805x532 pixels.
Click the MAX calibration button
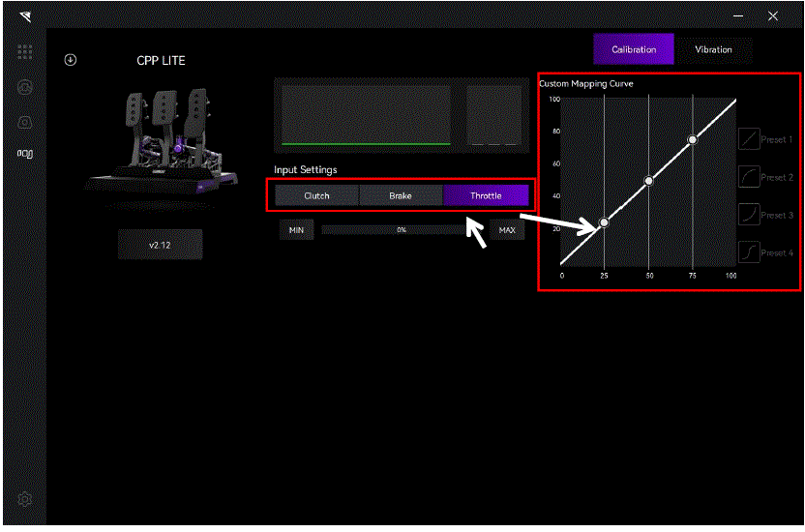click(x=507, y=230)
